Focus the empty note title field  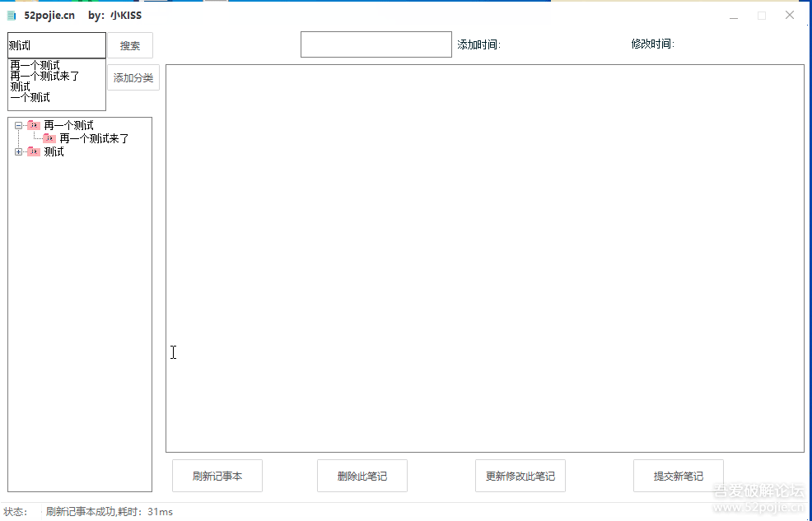pyautogui.click(x=376, y=44)
